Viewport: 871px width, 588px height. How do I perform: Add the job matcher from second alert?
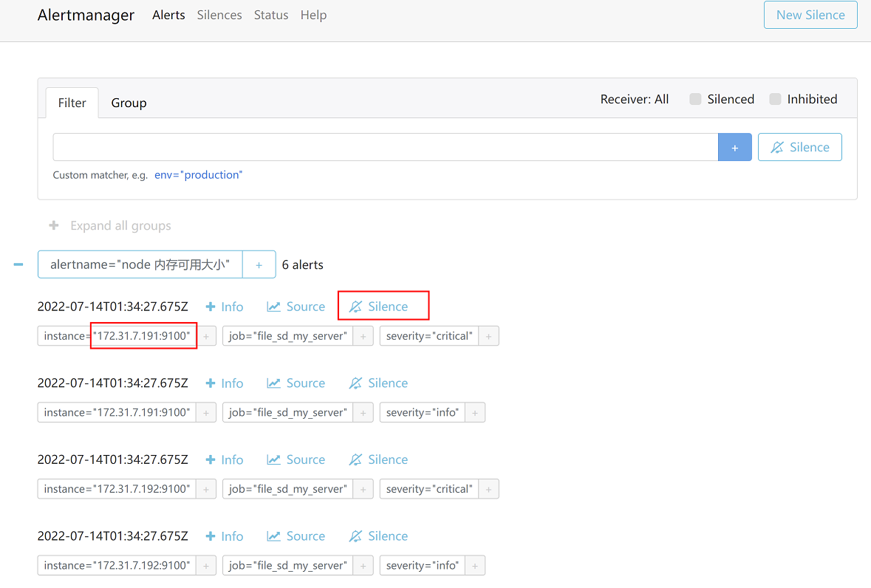(363, 413)
